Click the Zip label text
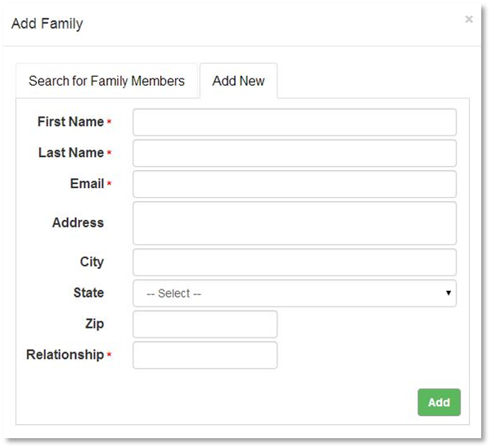The image size is (491, 448). (x=94, y=324)
